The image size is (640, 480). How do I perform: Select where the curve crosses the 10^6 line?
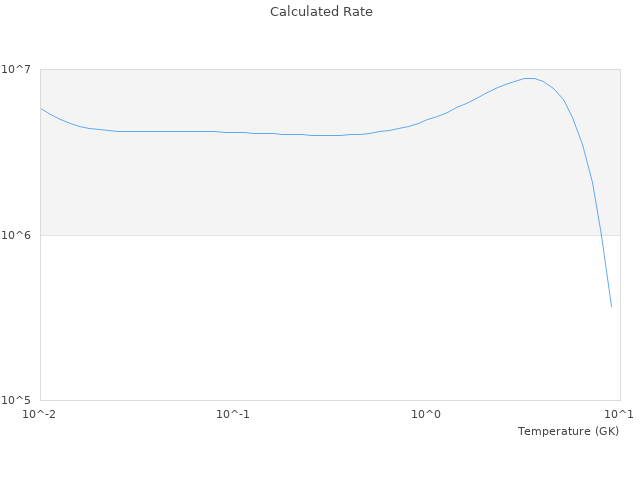coord(601,235)
